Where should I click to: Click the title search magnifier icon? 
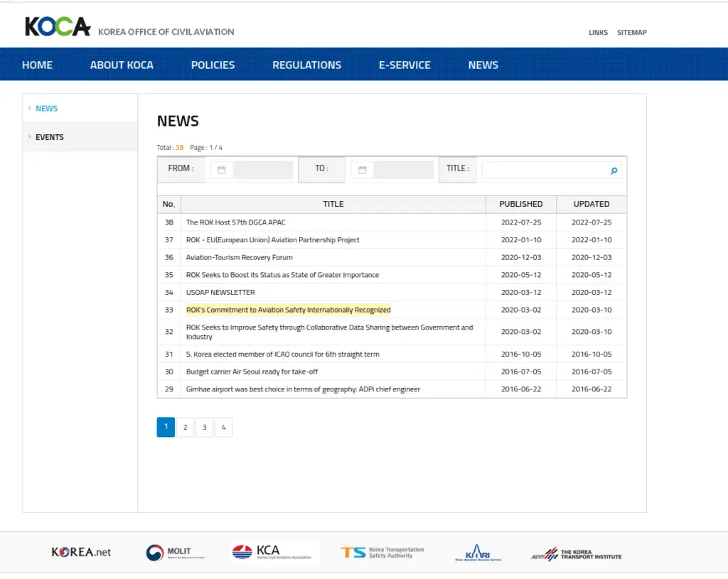614,171
